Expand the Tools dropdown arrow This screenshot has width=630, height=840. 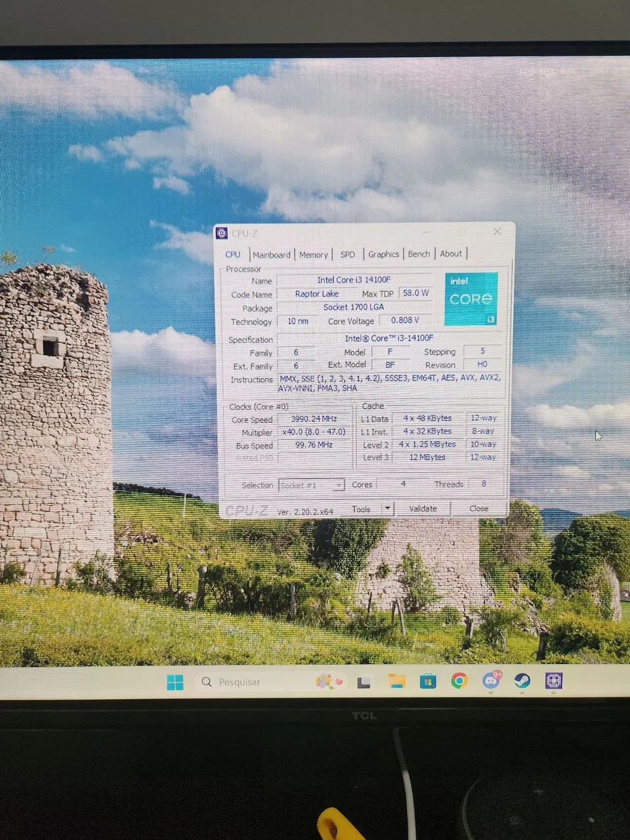[387, 509]
